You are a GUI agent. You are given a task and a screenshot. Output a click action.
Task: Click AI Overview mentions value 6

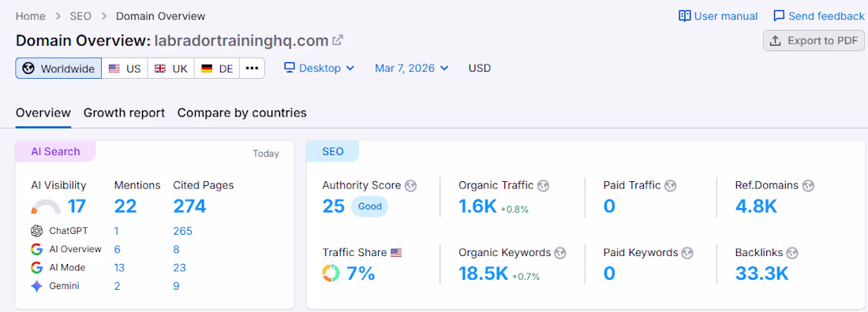(118, 250)
